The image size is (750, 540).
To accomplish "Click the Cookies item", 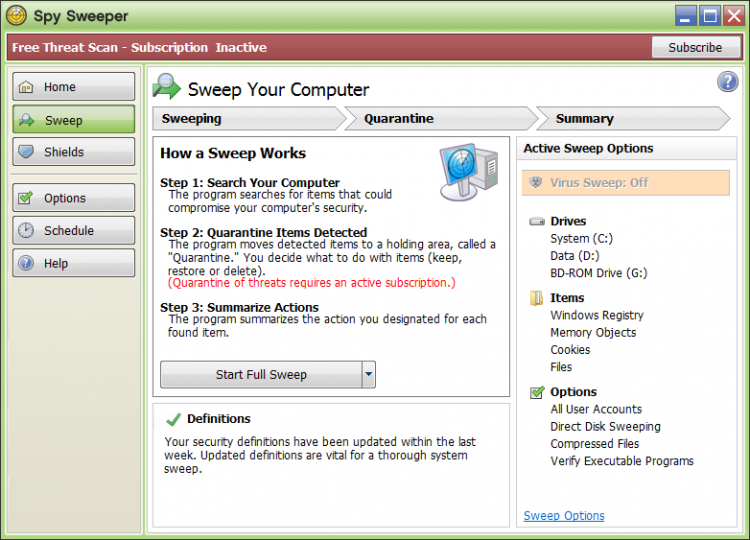I will pos(570,350).
